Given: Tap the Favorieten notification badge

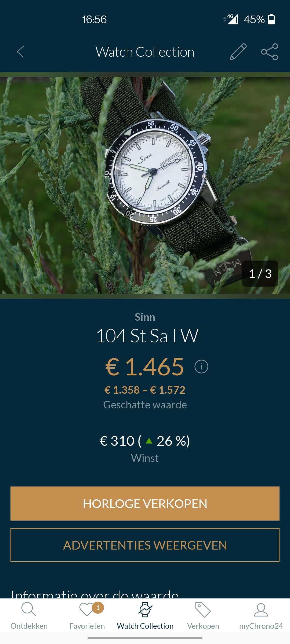Looking at the screenshot, I should (98, 608).
